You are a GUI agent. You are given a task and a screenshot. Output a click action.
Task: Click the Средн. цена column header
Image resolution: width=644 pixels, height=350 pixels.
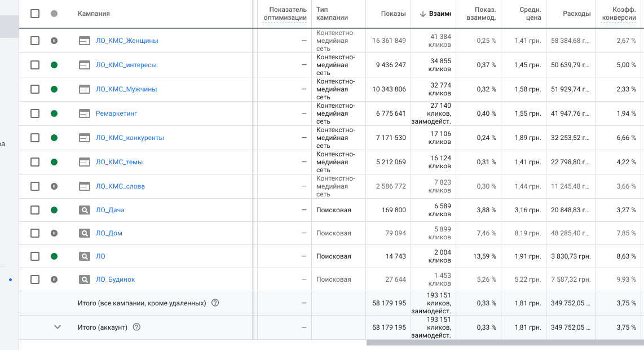pos(530,14)
